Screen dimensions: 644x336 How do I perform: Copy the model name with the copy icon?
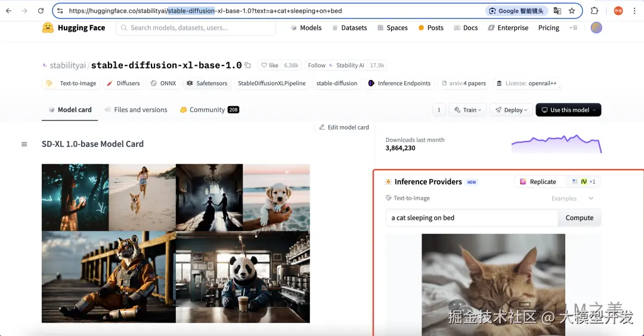(x=247, y=65)
